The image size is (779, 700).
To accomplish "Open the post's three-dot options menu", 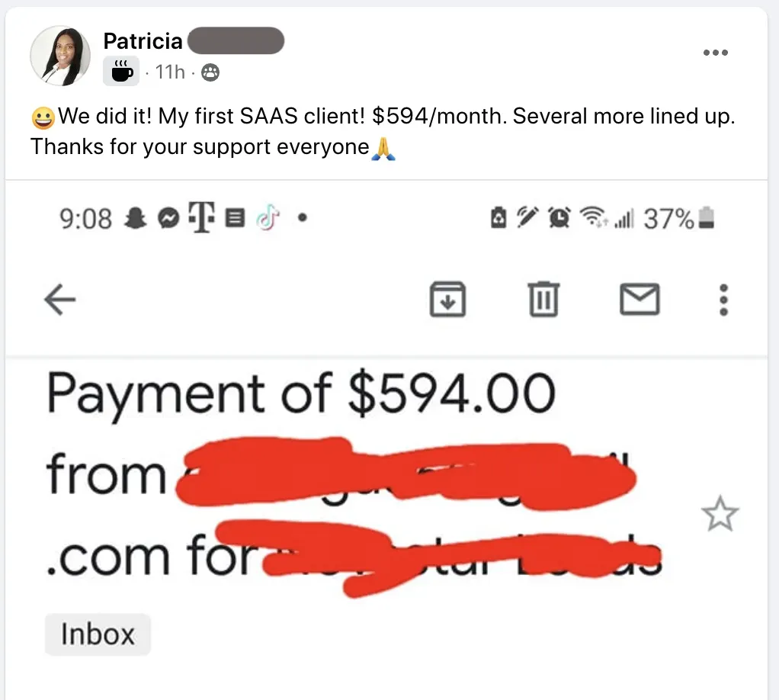I will (716, 52).
